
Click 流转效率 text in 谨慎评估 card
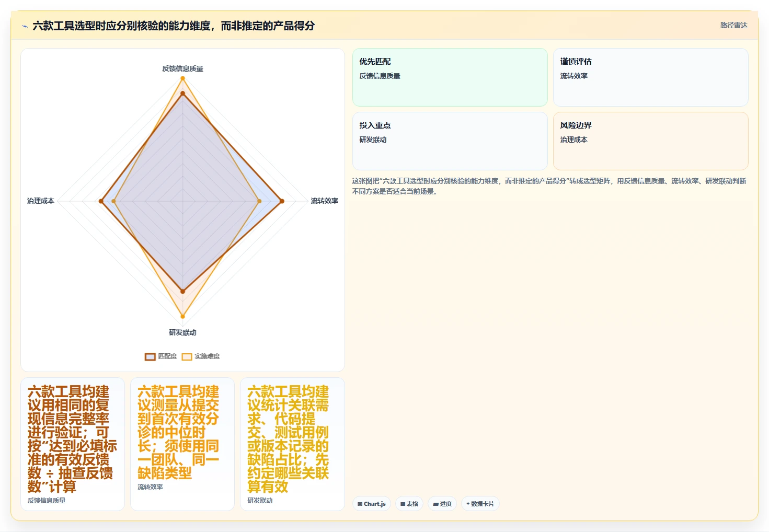pos(573,76)
